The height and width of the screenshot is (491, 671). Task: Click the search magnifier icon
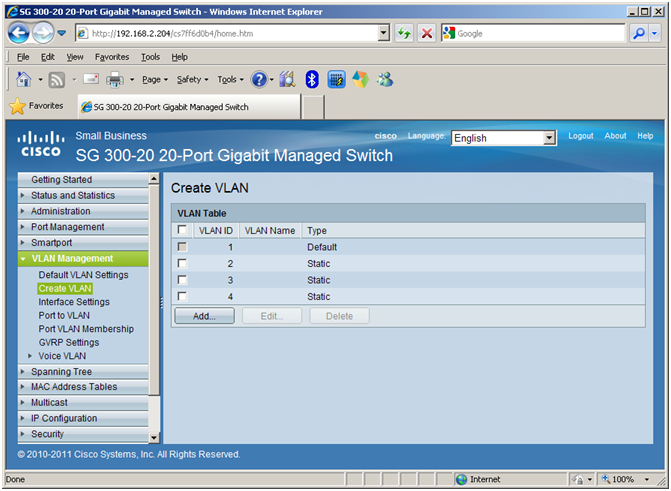639,33
